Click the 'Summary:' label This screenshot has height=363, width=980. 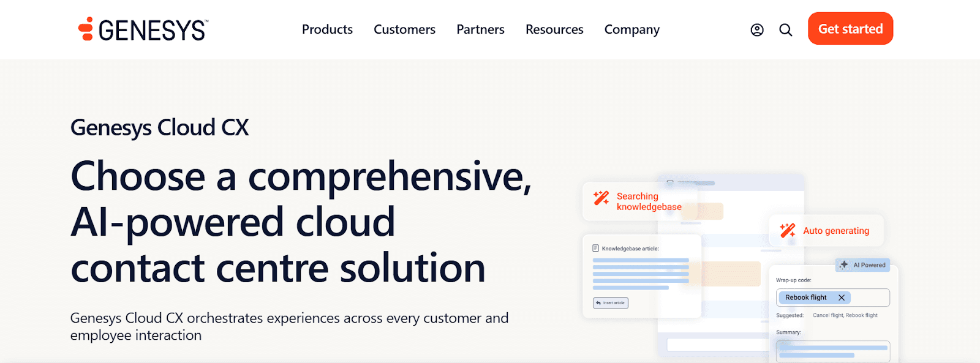click(x=788, y=332)
